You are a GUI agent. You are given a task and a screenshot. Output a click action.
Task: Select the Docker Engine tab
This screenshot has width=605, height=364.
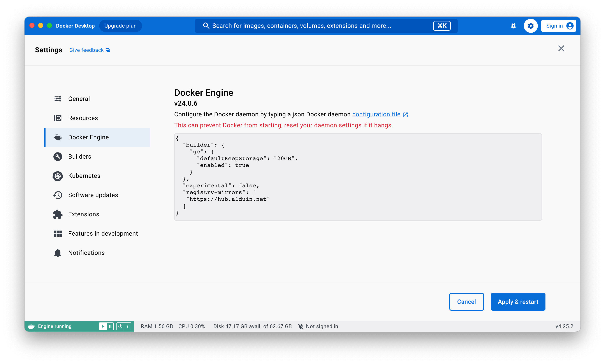click(97, 137)
